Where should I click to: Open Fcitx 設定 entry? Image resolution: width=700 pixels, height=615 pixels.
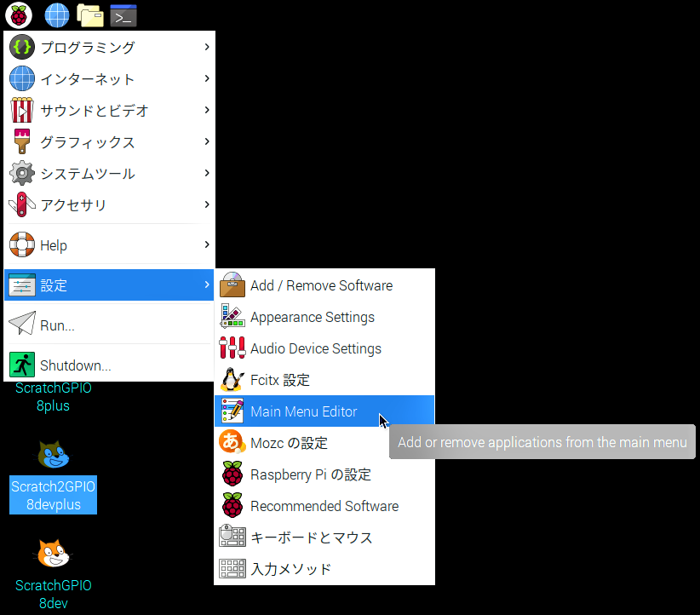(324, 380)
